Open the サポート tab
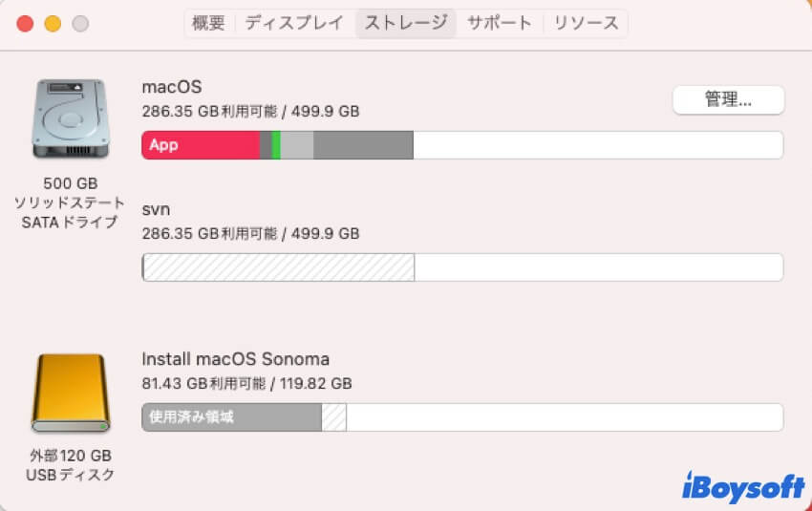 500,23
